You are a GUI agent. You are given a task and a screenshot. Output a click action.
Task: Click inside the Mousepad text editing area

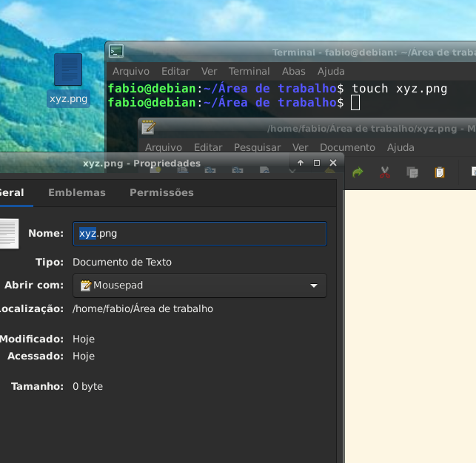pyautogui.click(x=410, y=326)
